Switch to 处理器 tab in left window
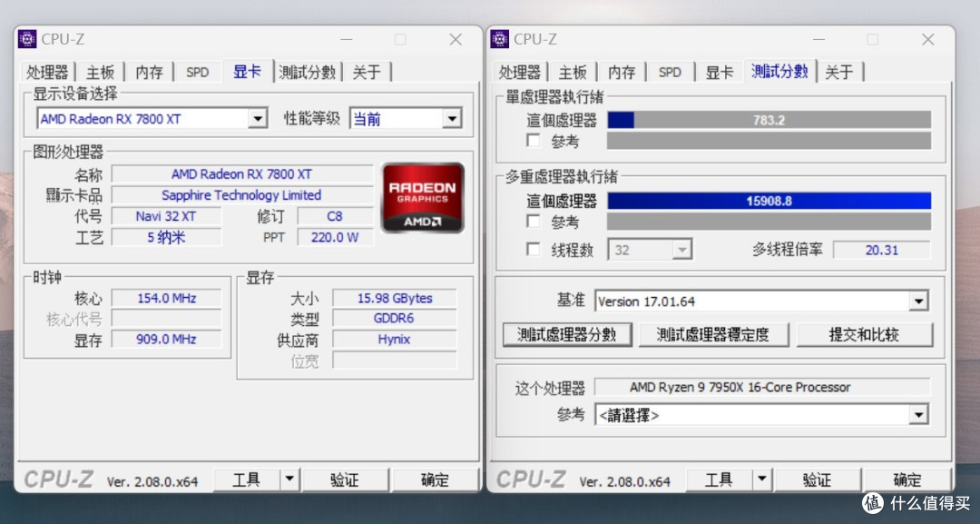This screenshot has height=524, width=980. click(x=47, y=72)
